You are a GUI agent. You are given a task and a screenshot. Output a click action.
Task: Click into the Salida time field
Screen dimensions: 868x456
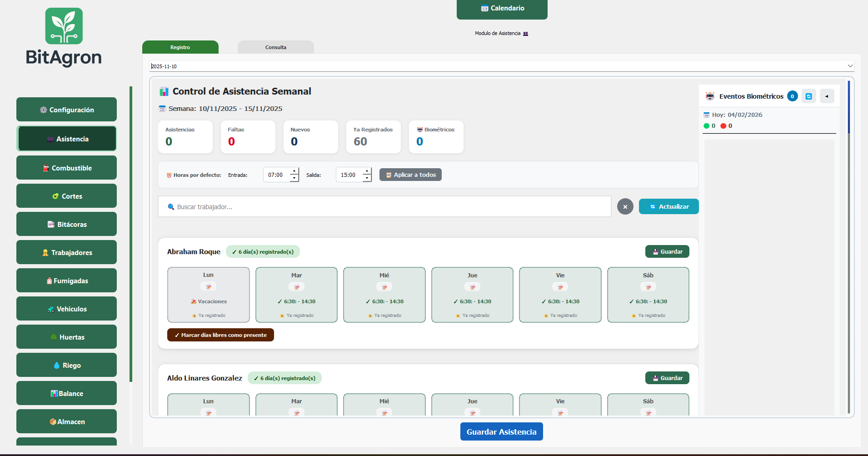(x=349, y=175)
